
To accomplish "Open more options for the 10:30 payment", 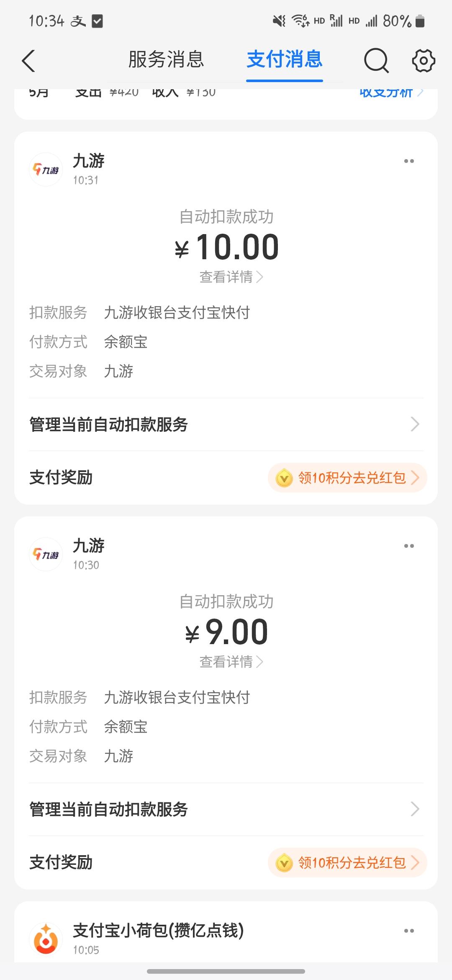I will (409, 546).
